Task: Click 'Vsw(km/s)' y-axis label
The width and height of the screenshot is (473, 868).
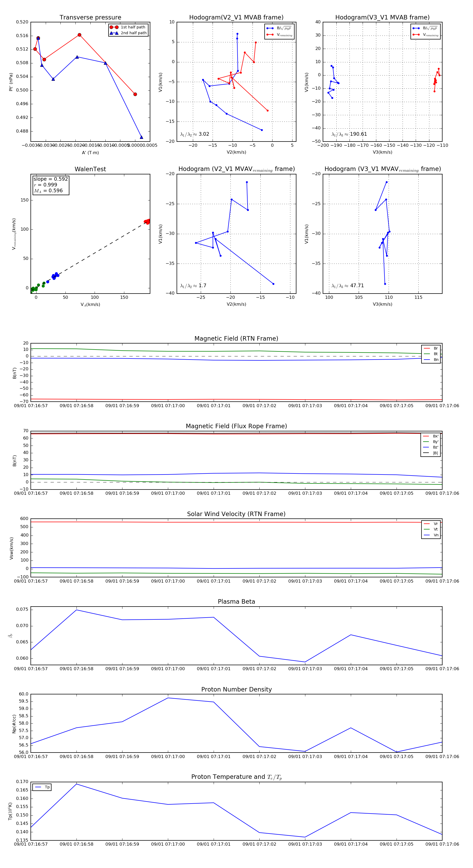Action: (12, 548)
